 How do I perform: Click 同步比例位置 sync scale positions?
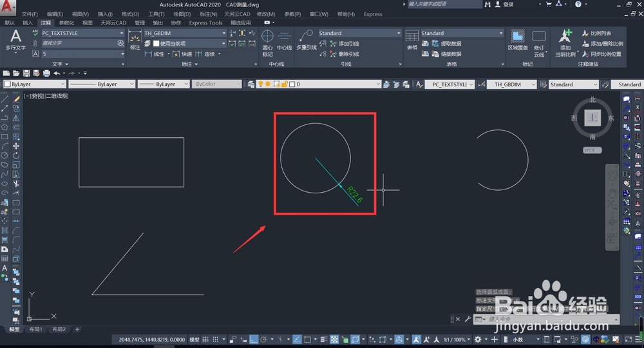(x=601, y=54)
